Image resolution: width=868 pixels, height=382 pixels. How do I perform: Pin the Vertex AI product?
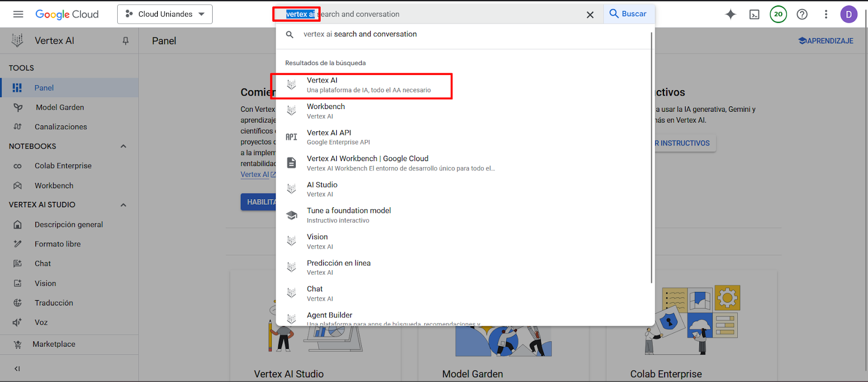(125, 41)
